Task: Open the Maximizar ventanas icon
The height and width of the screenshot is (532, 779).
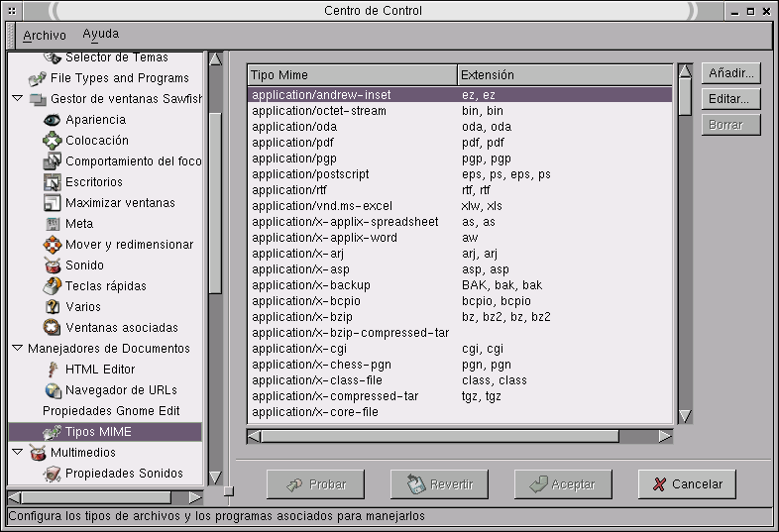Action: 53,203
